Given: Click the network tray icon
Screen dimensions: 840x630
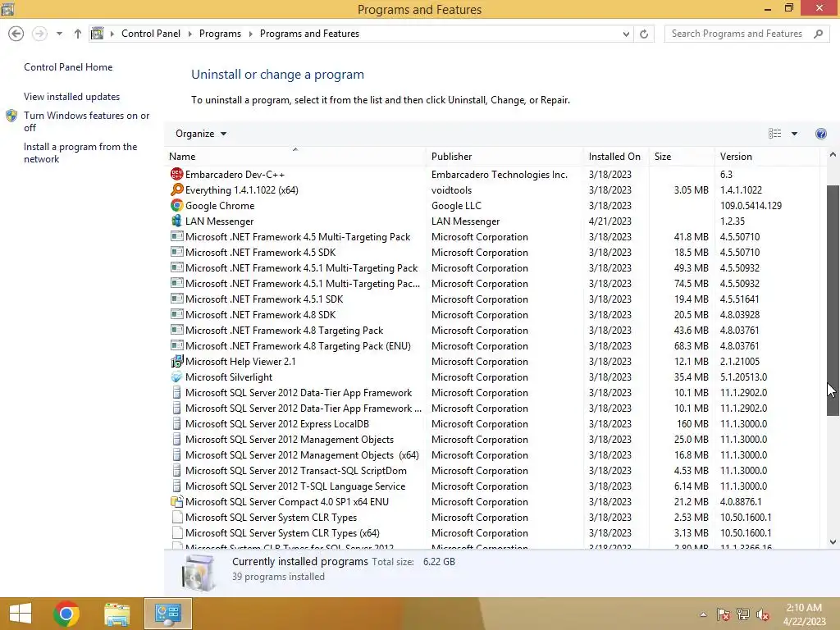Looking at the screenshot, I should (743, 614).
